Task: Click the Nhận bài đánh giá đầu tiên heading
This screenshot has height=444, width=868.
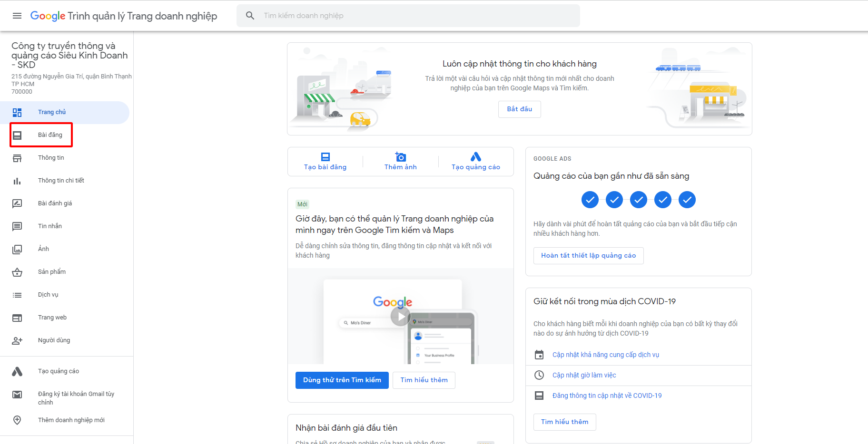Action: (x=346, y=428)
